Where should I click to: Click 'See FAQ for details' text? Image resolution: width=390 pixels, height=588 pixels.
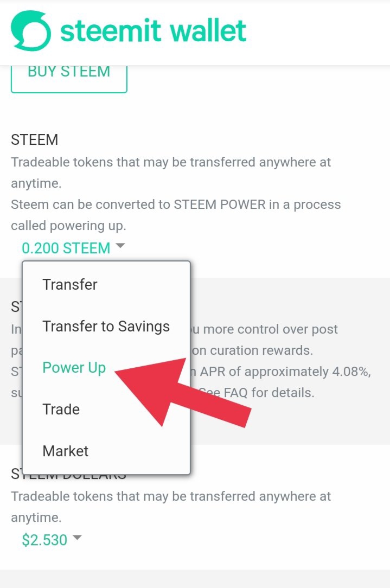point(257,392)
